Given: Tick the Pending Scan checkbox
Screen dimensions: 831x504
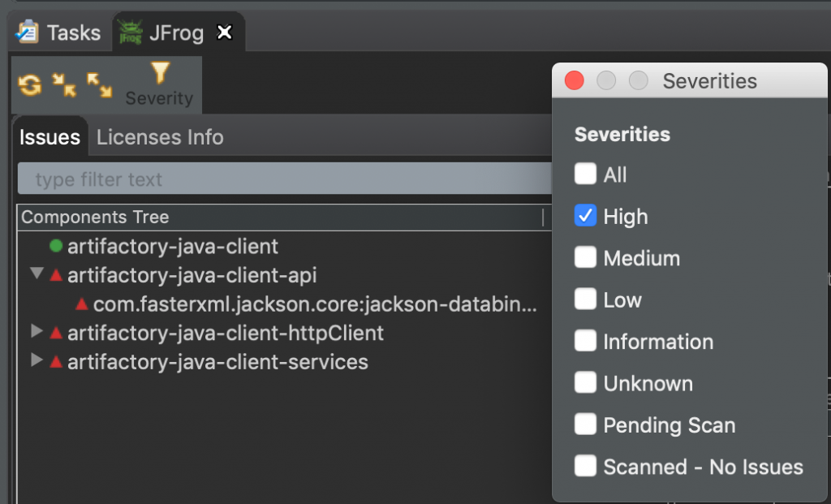Looking at the screenshot, I should coord(585,424).
